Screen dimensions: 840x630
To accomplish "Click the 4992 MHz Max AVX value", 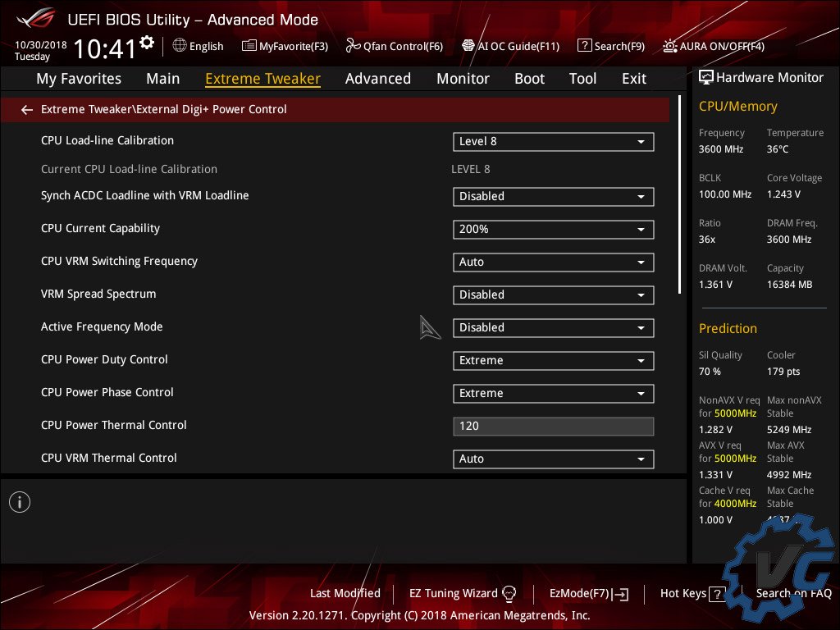I will click(x=789, y=475).
